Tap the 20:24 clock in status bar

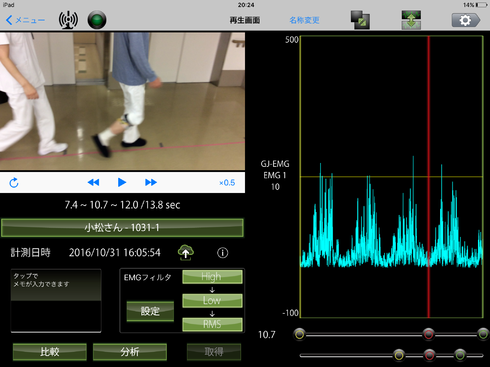pyautogui.click(x=246, y=5)
